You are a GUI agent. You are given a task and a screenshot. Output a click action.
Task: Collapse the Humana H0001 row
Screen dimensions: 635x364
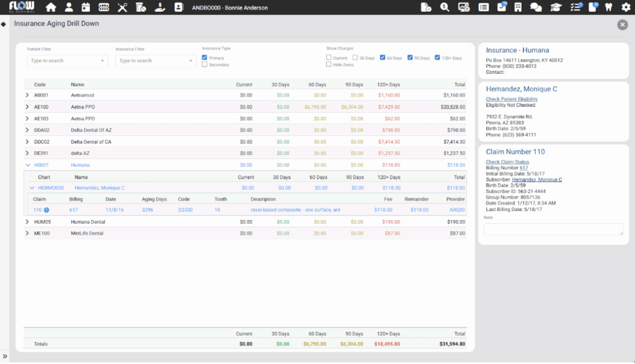(27, 165)
